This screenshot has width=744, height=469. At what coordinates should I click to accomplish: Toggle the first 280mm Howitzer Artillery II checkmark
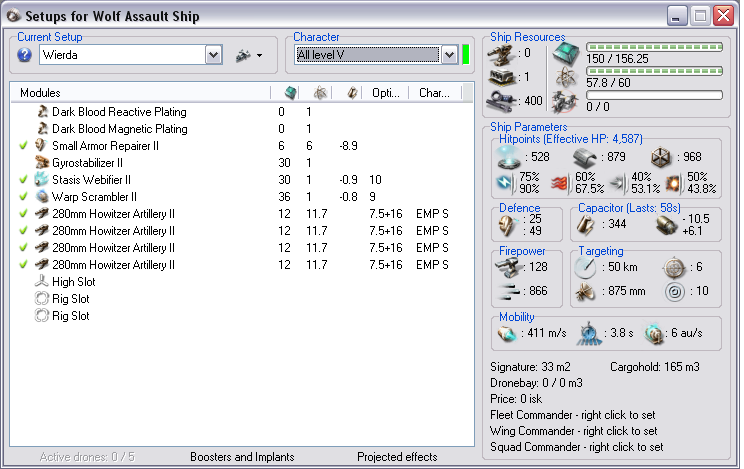[23, 214]
